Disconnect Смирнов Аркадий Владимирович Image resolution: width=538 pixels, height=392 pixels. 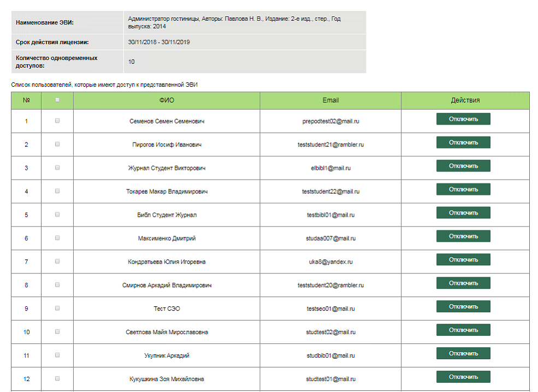point(463,283)
